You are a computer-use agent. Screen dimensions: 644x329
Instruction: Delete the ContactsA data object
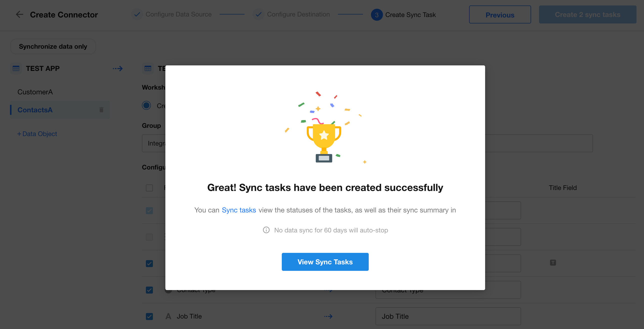[101, 110]
